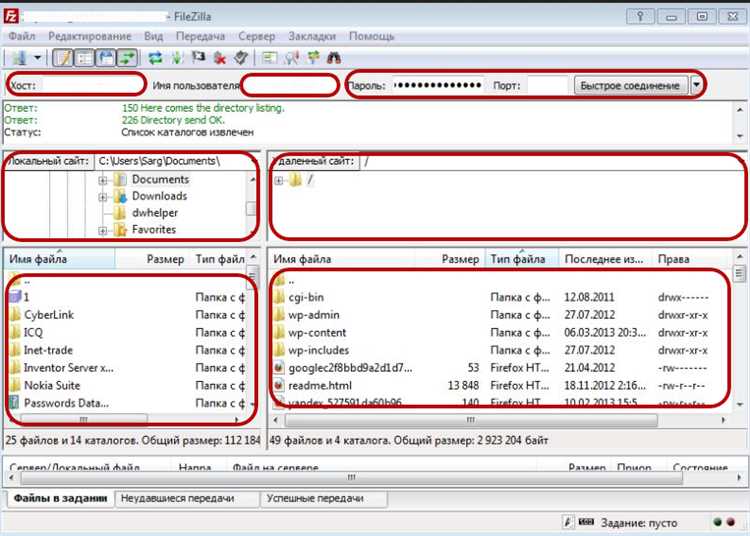
Task: Open the quick connect history dropdown arrow
Action: pos(696,85)
